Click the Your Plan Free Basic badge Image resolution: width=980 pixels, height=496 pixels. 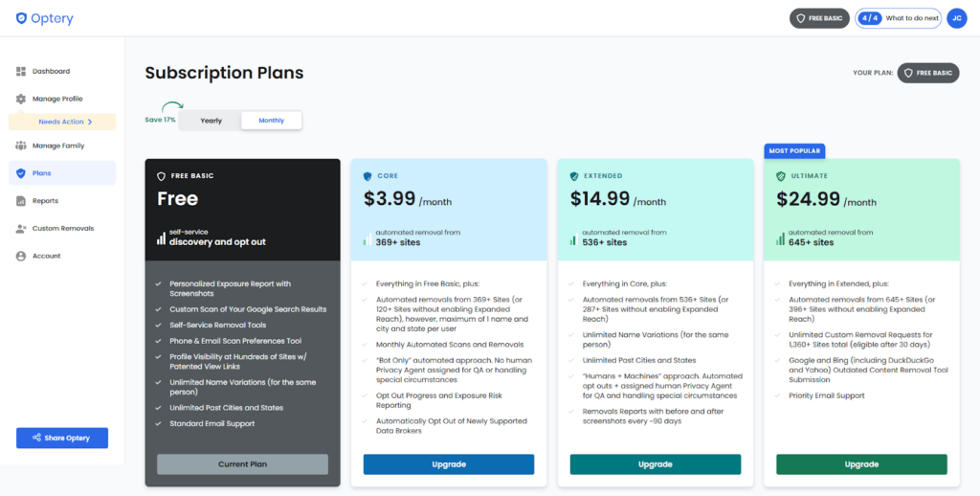[x=927, y=73]
